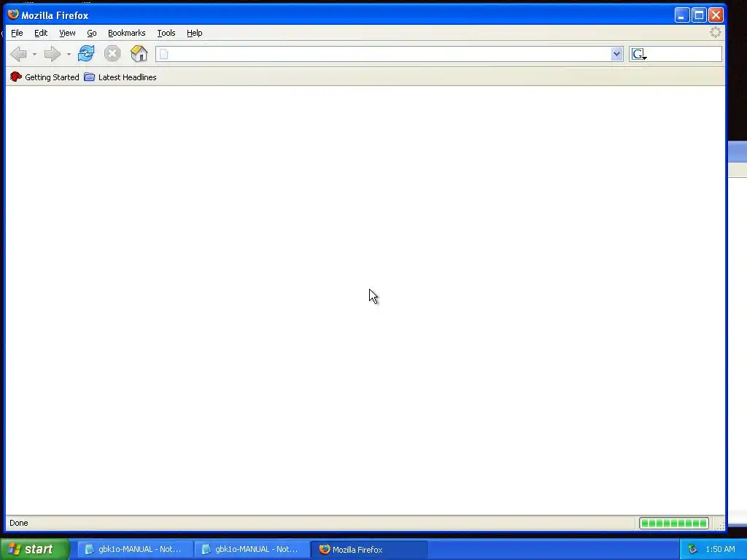
Task: Open the Forward button history dropdown arrow
Action: click(69, 54)
